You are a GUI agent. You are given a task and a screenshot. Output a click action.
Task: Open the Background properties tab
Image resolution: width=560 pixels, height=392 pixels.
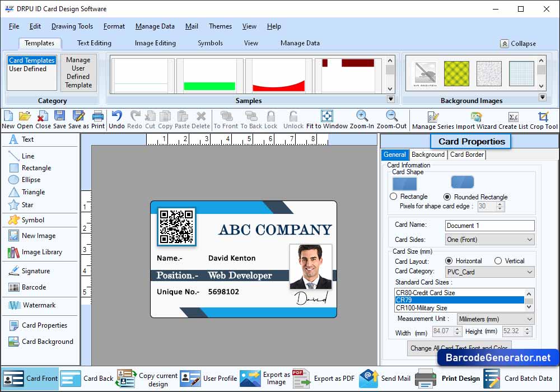pyautogui.click(x=428, y=155)
